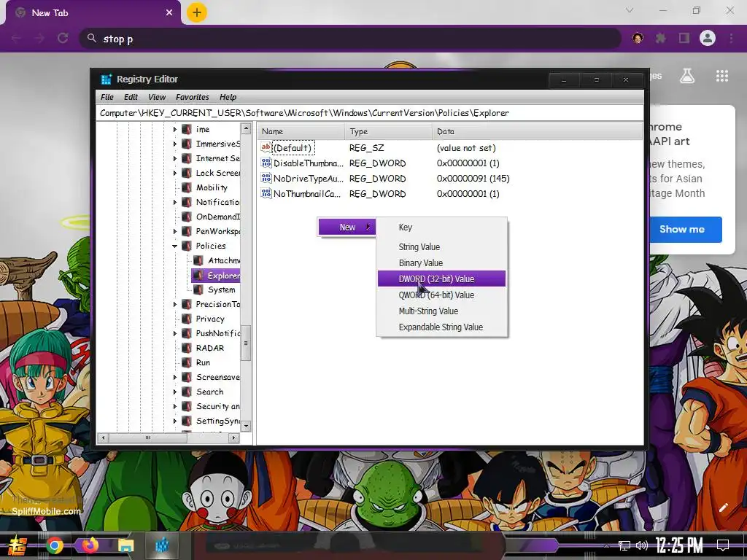Open the Start menu button
The image size is (747, 560).
[x=17, y=545]
